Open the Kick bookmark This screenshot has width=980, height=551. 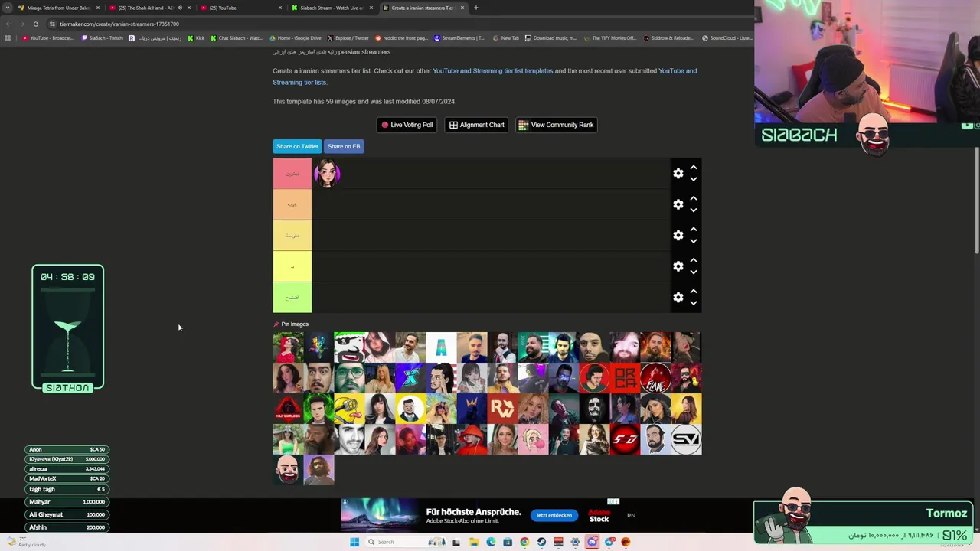(x=196, y=38)
